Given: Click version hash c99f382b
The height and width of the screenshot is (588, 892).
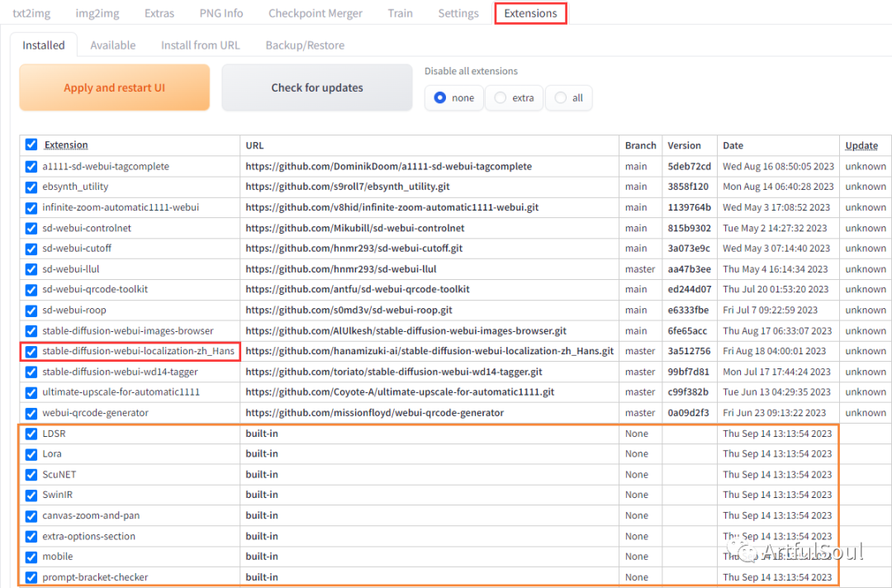Looking at the screenshot, I should tap(688, 391).
